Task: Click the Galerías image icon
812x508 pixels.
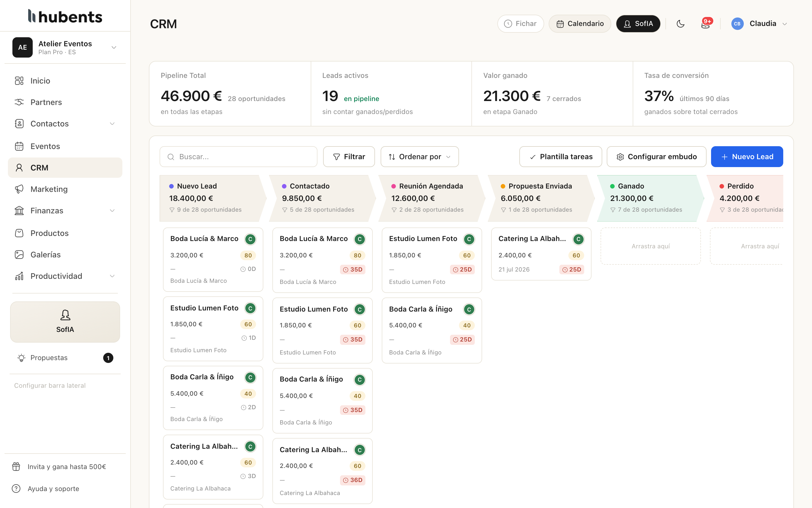Action: click(19, 255)
